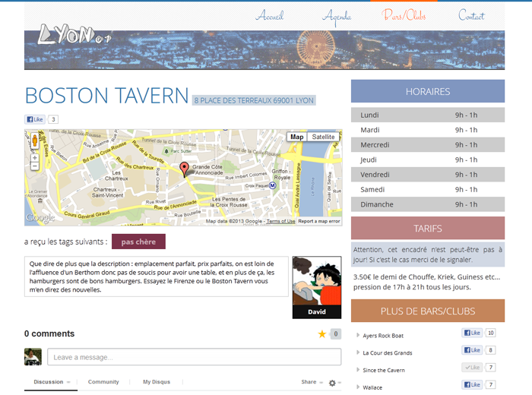Click the Leave a message field

click(x=183, y=357)
